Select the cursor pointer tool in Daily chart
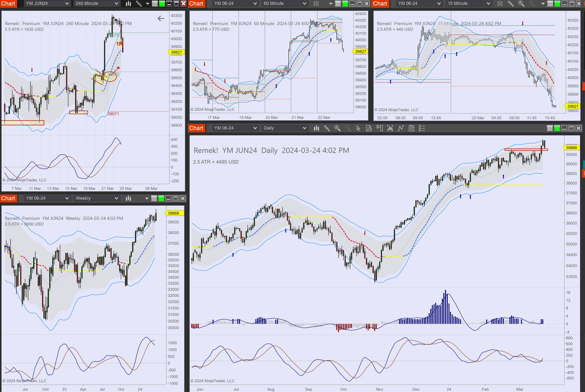The image size is (585, 392). 358,128
